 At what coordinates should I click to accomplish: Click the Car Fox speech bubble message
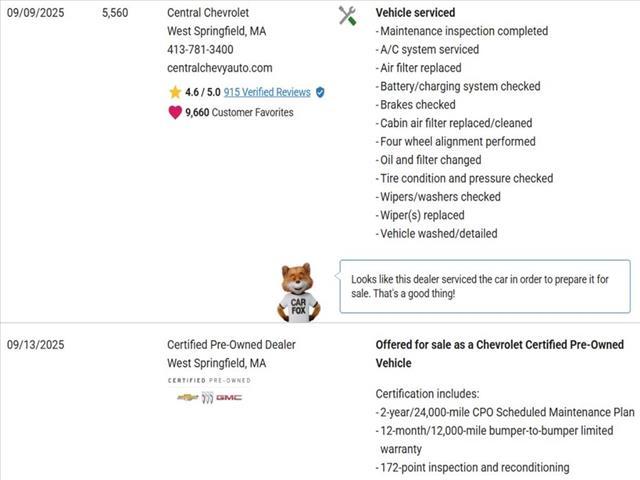click(484, 286)
